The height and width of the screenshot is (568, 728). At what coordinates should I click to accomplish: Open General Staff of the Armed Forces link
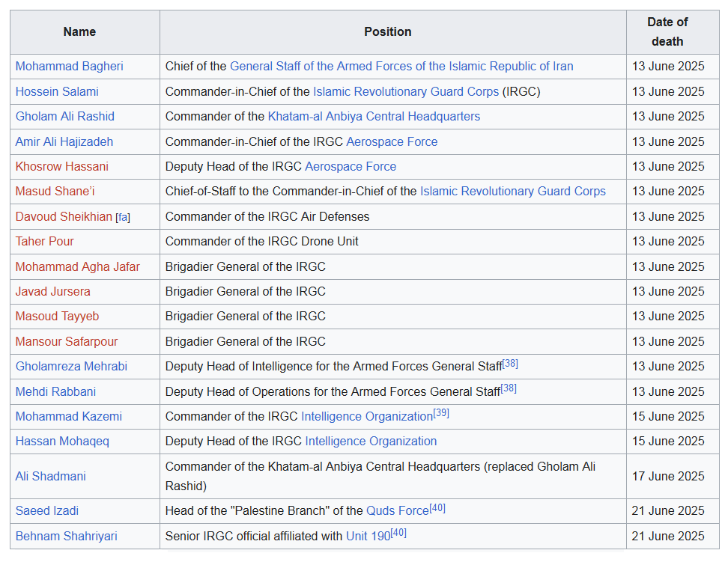pos(401,66)
